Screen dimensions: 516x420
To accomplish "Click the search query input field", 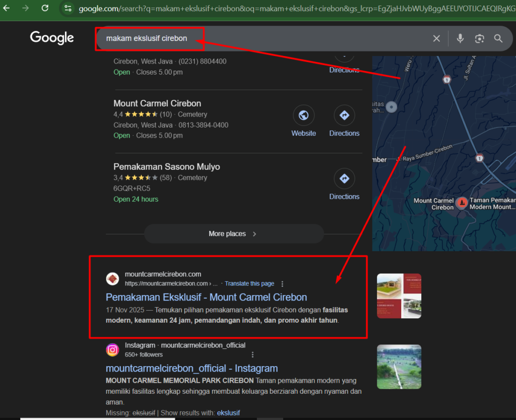I will click(262, 39).
